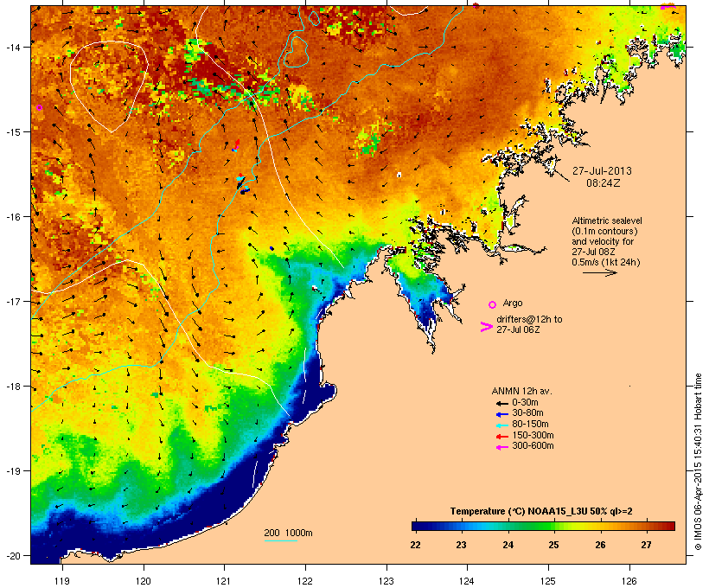Click the time text 08:24Z
This screenshot has height=588, width=709.
[x=604, y=183]
